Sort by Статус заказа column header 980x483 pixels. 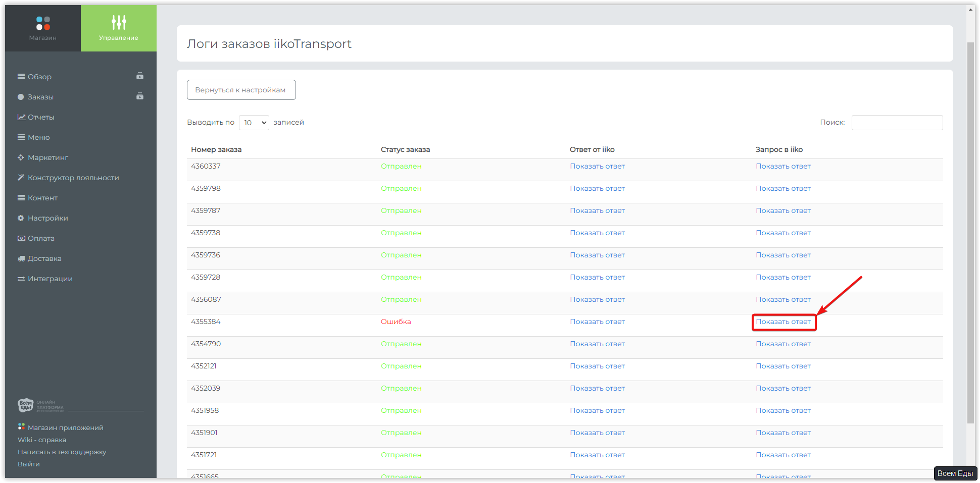click(405, 149)
